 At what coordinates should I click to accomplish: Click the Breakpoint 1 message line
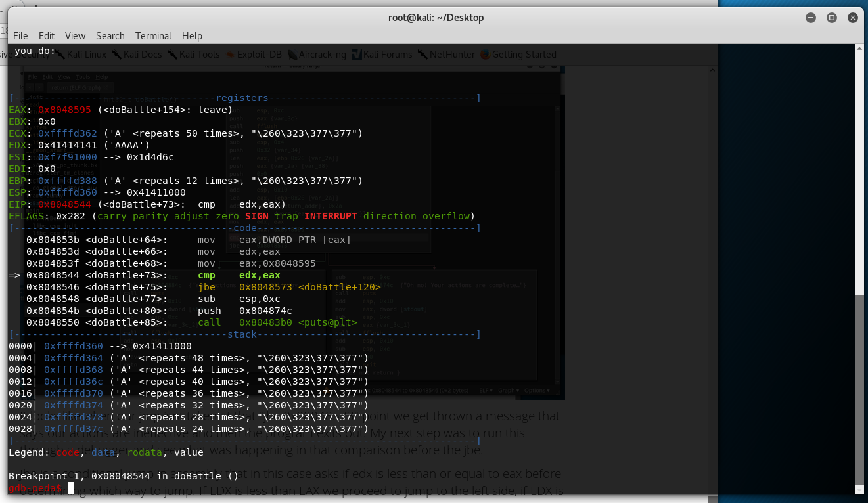pos(124,476)
